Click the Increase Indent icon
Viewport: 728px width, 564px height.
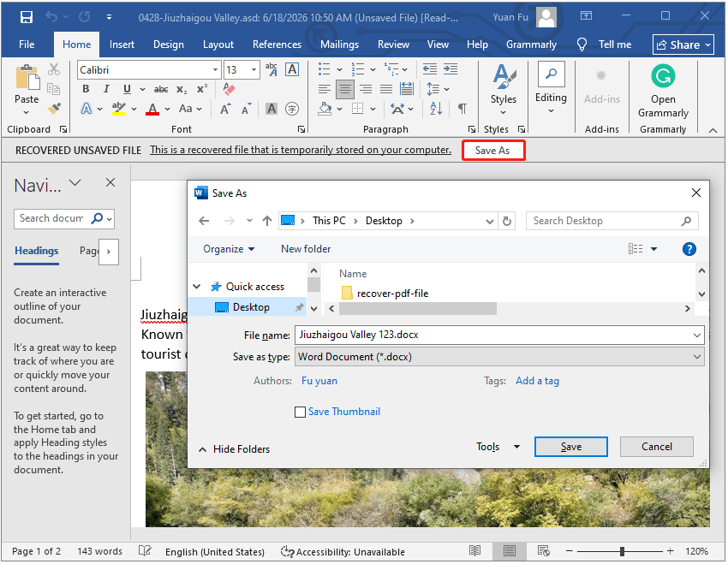450,69
